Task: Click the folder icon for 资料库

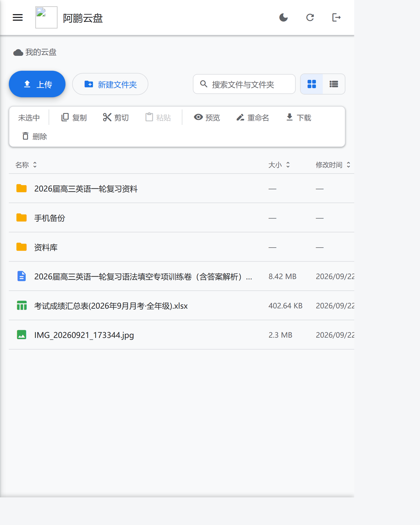Action: [x=22, y=247]
